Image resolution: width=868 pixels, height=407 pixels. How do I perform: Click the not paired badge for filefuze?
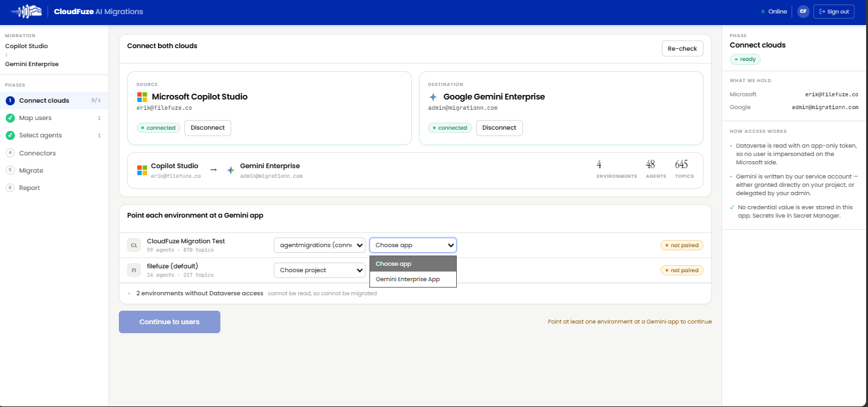pyautogui.click(x=682, y=270)
